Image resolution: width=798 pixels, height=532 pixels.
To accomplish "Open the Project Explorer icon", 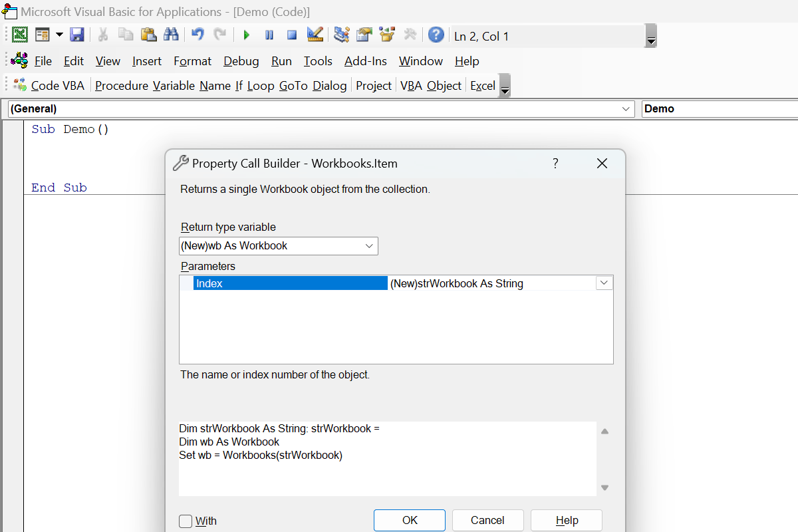I will 342,35.
